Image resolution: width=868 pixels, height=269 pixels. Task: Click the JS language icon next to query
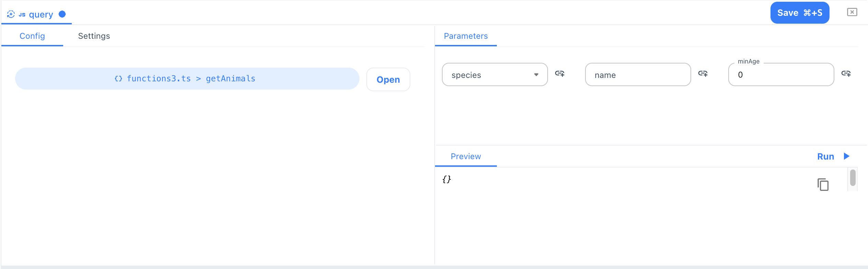click(22, 14)
